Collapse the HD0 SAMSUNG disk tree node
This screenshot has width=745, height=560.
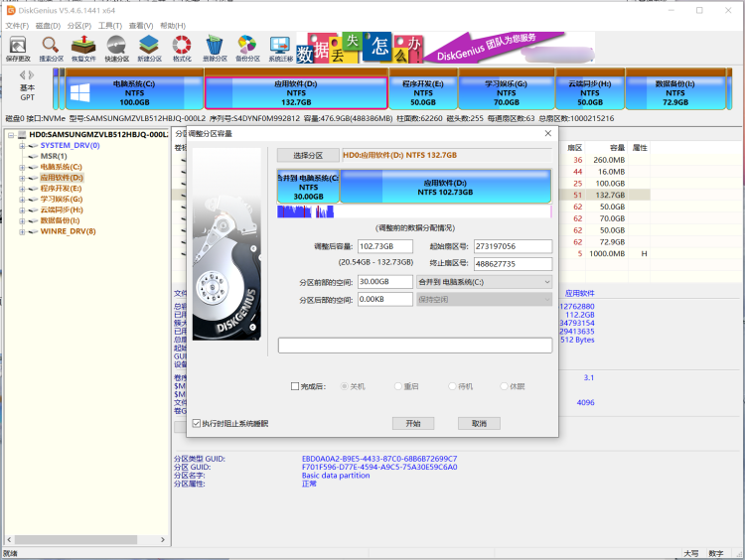pyautogui.click(x=11, y=135)
